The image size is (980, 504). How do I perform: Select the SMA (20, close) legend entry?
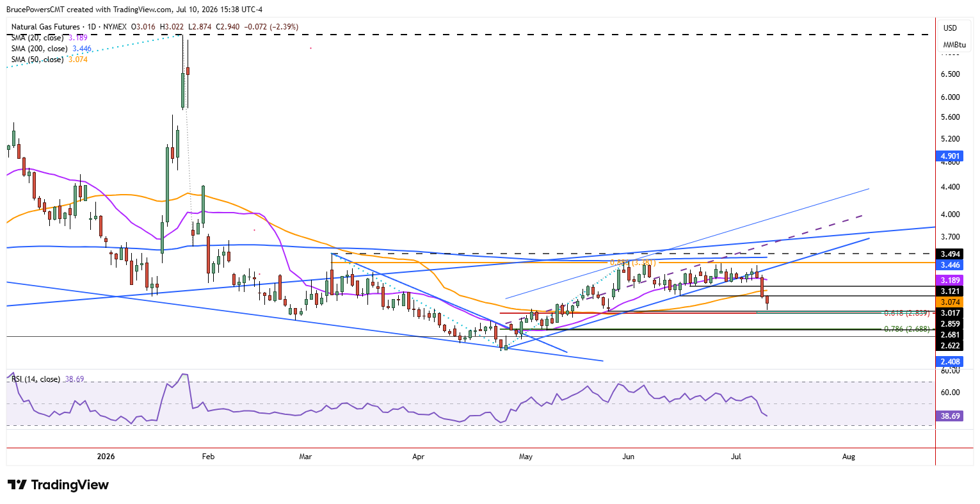[x=49, y=38]
